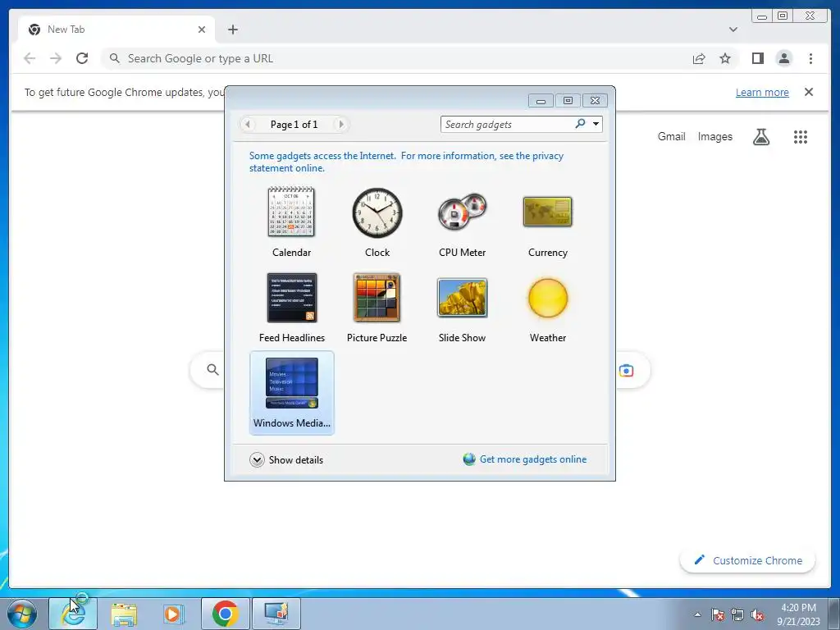The height and width of the screenshot is (630, 840).
Task: Go to next gadget page arrow
Action: click(340, 125)
